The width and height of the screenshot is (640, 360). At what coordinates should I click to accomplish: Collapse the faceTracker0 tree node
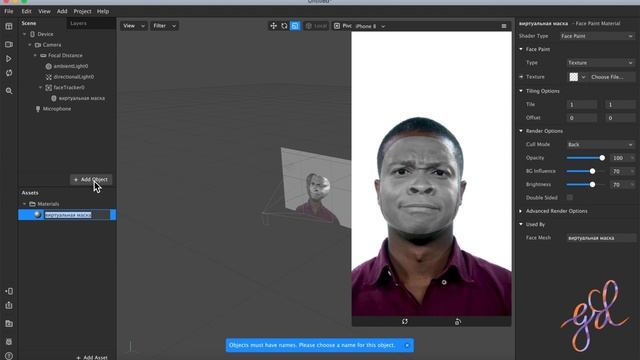[40, 87]
